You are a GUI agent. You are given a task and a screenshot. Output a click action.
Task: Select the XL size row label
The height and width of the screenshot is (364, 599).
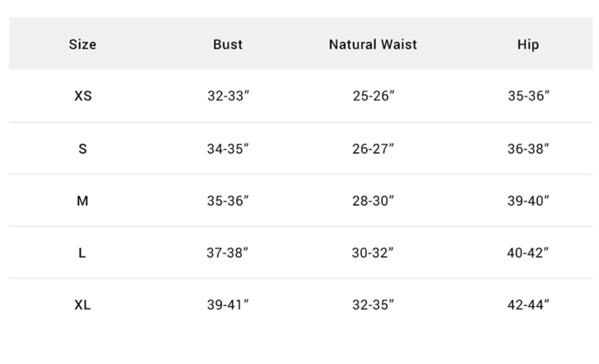[x=83, y=305]
